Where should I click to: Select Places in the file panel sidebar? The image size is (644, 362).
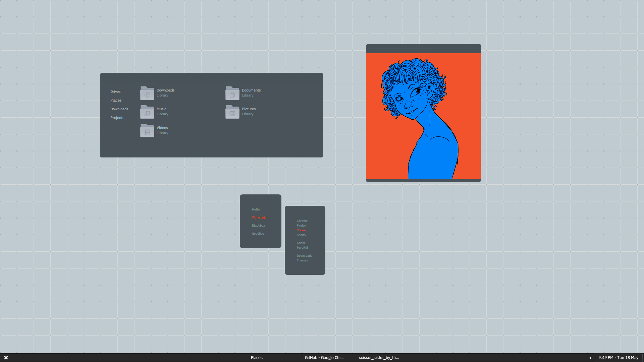pos(116,100)
